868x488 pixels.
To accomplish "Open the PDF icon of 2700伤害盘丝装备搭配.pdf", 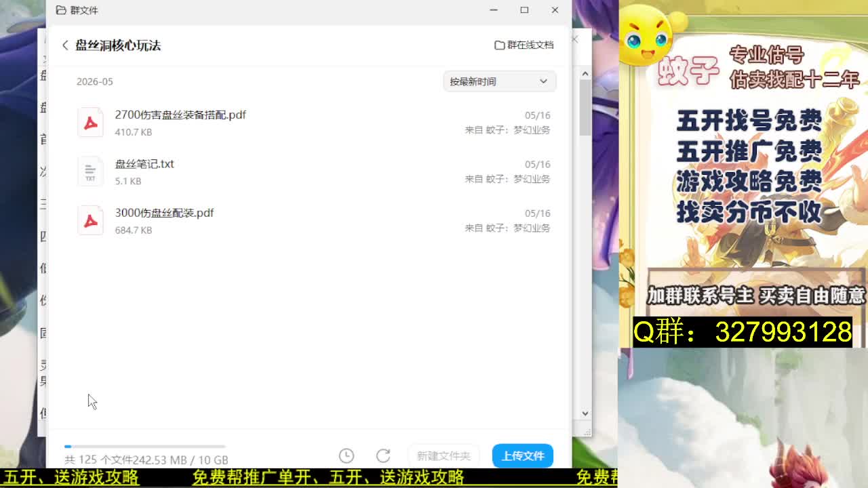I will 90,123.
